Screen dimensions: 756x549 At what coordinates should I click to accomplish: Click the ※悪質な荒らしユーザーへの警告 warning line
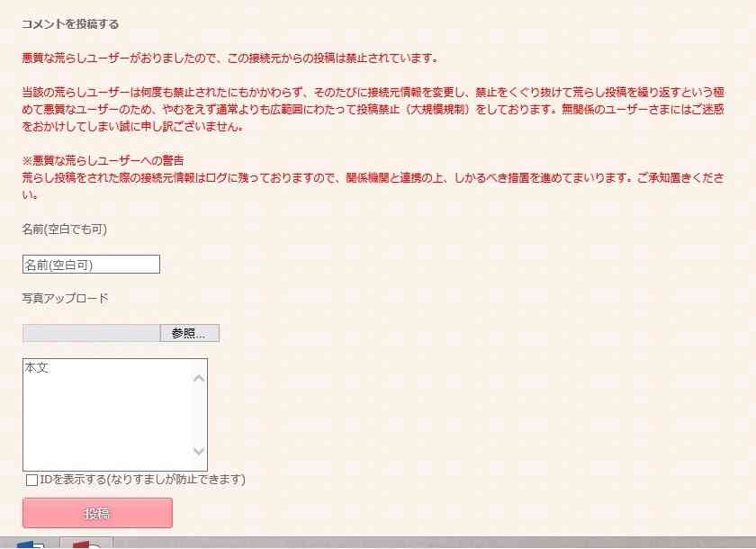[x=103, y=160]
